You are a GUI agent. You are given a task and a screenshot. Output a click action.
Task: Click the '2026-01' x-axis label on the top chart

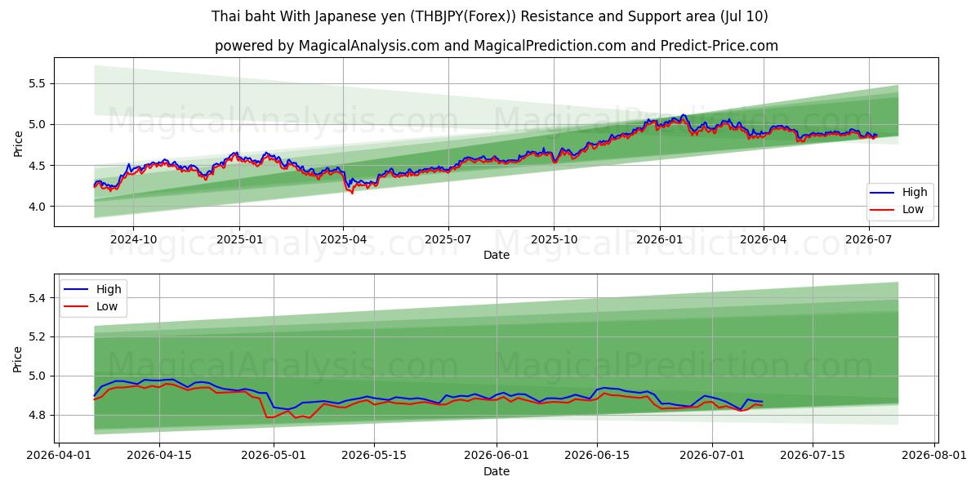click(659, 239)
